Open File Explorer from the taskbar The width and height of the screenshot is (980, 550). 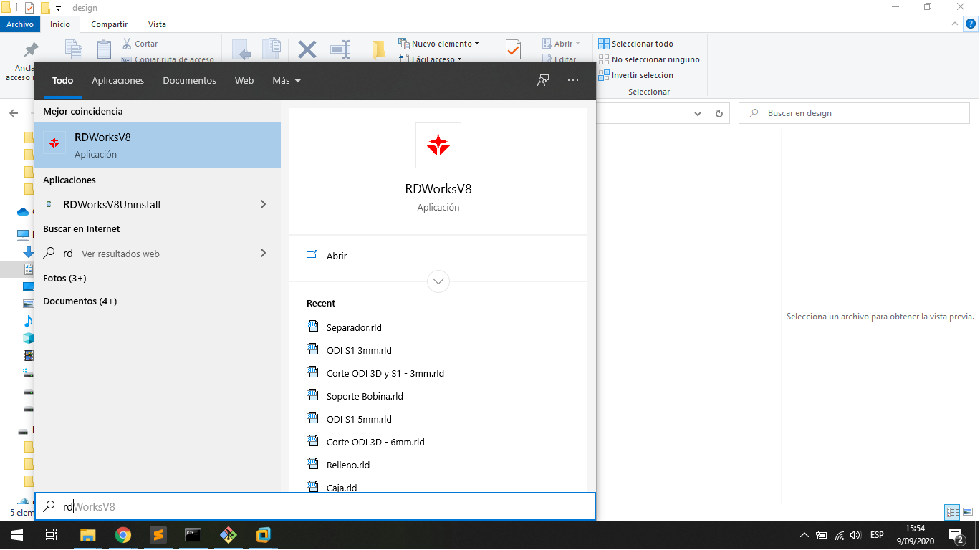[x=87, y=535]
